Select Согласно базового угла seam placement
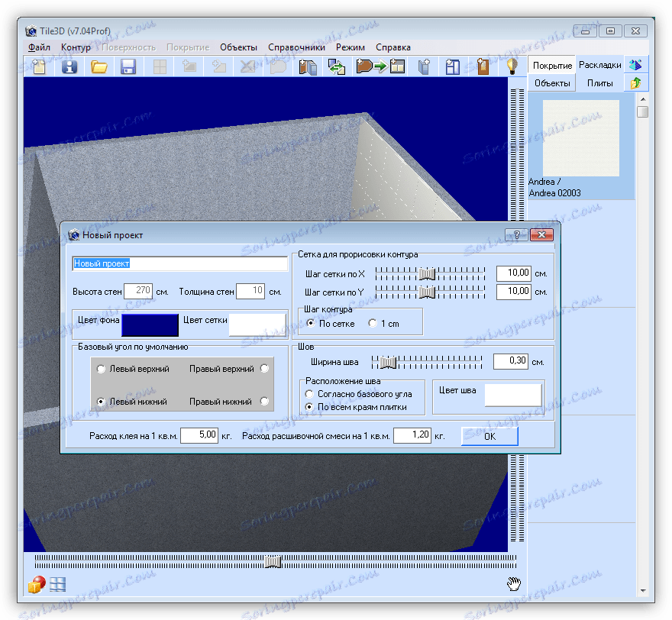The height and width of the screenshot is (620, 672). coord(309,394)
